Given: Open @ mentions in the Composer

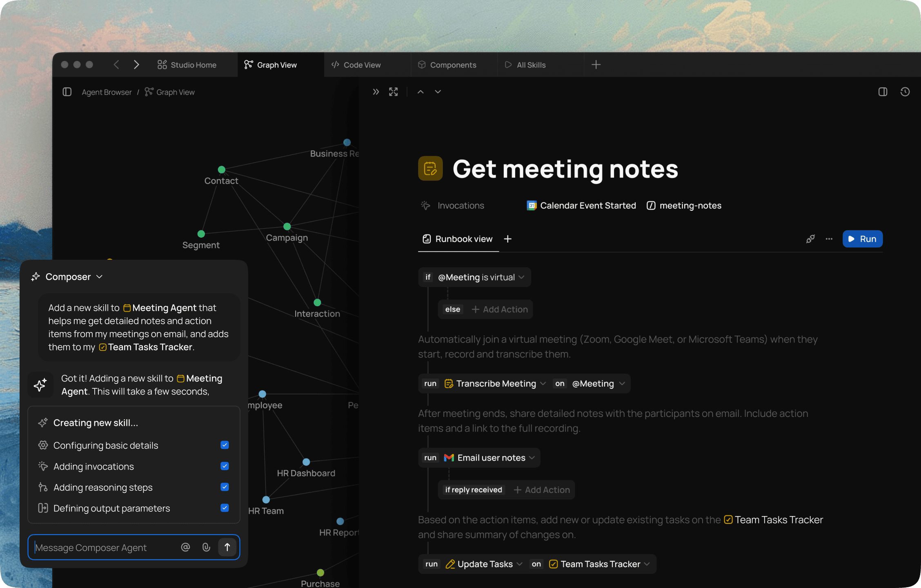Looking at the screenshot, I should [x=186, y=547].
